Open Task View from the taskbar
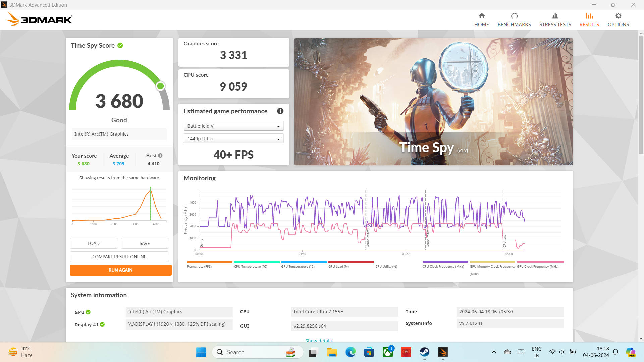Image resolution: width=644 pixels, height=362 pixels. coord(313,352)
